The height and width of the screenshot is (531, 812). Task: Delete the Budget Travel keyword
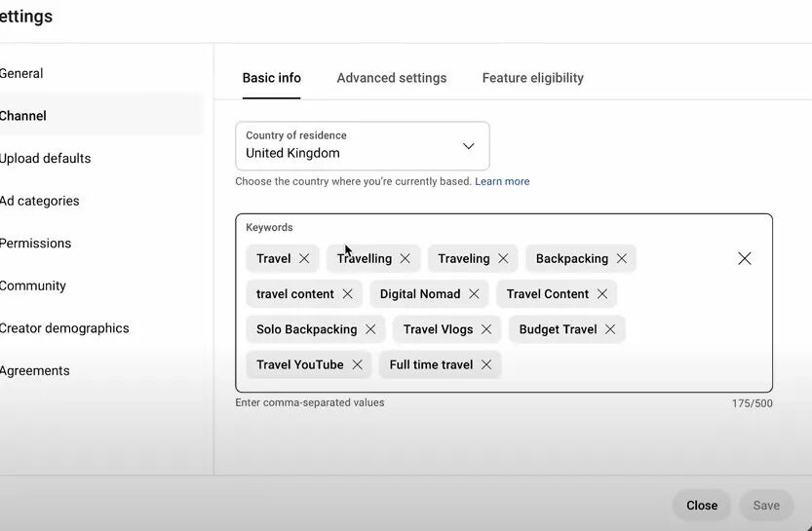coord(610,329)
